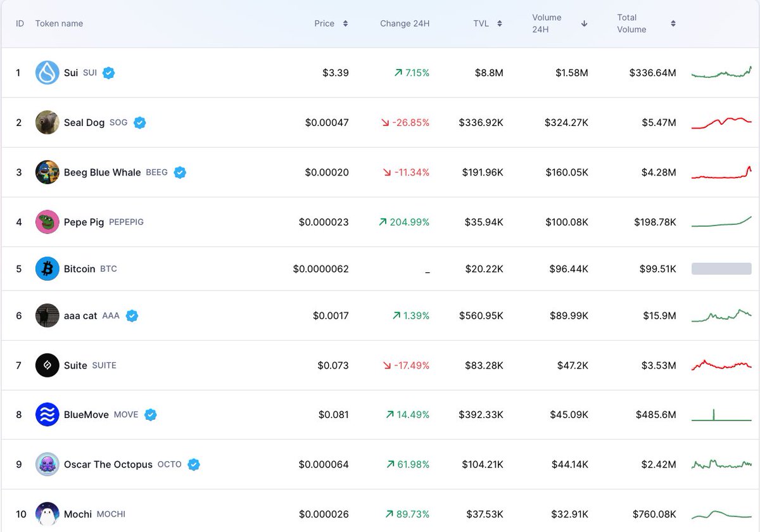The width and height of the screenshot is (760, 532).
Task: Click the Mochi sparkline chart
Action: 721,514
